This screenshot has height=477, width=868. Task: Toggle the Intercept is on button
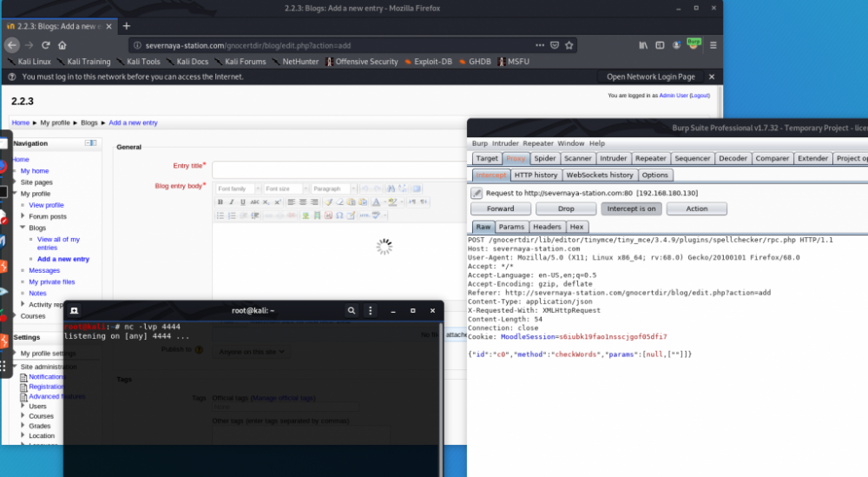631,209
